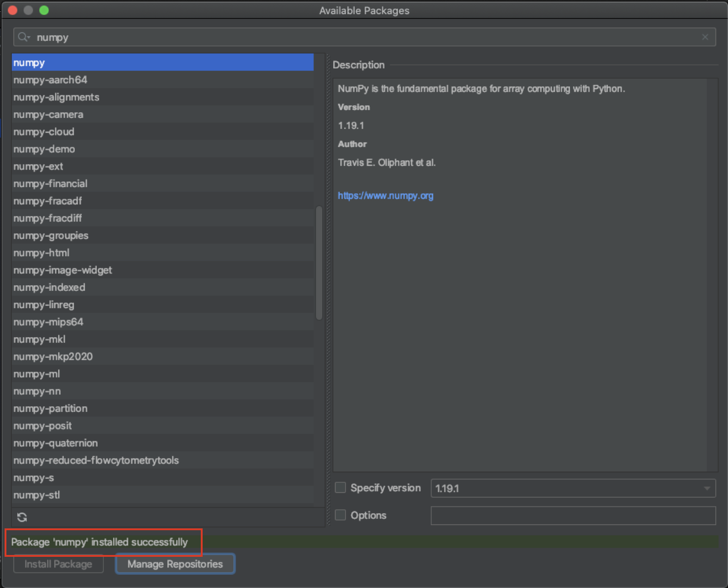Click the Manage Repositories button

coord(175,564)
